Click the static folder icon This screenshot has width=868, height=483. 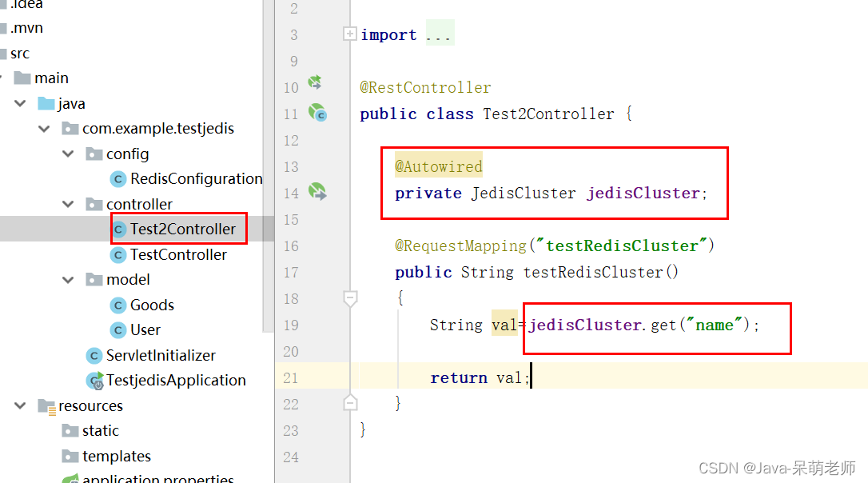tap(70, 430)
